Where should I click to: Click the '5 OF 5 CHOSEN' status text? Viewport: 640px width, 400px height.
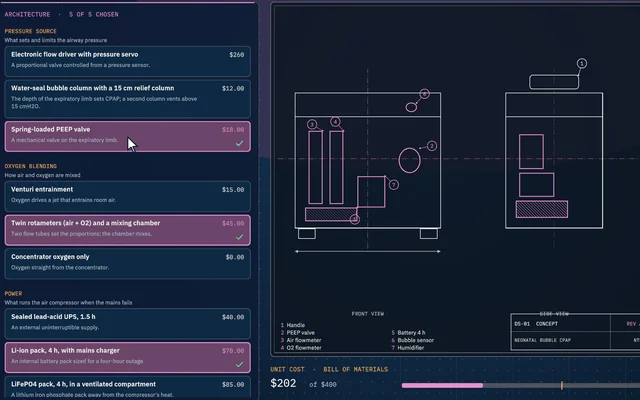tap(93, 14)
